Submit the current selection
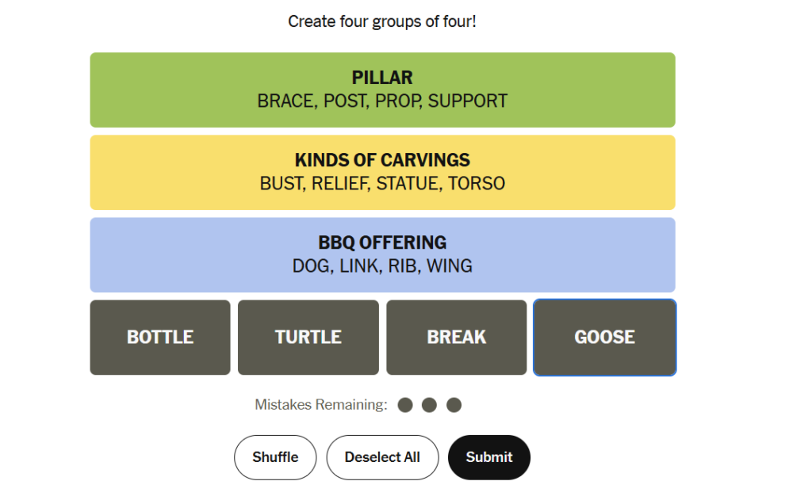The width and height of the screenshot is (812, 504). point(488,457)
